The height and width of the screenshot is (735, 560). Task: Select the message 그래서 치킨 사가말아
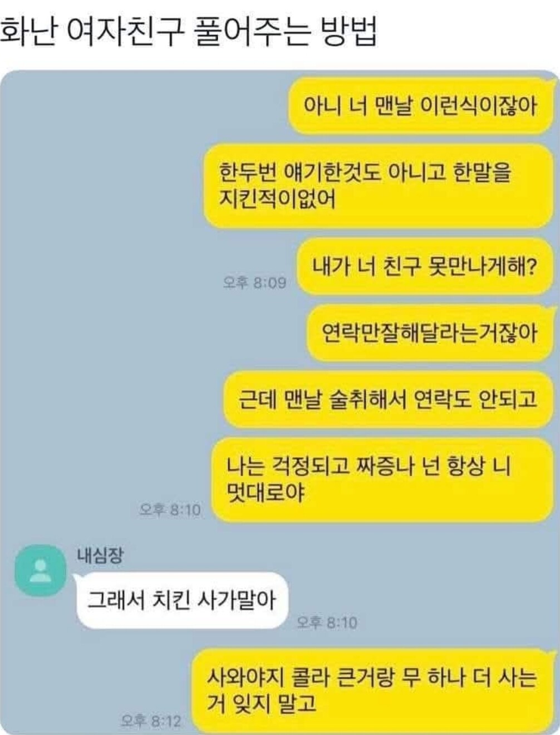(181, 601)
